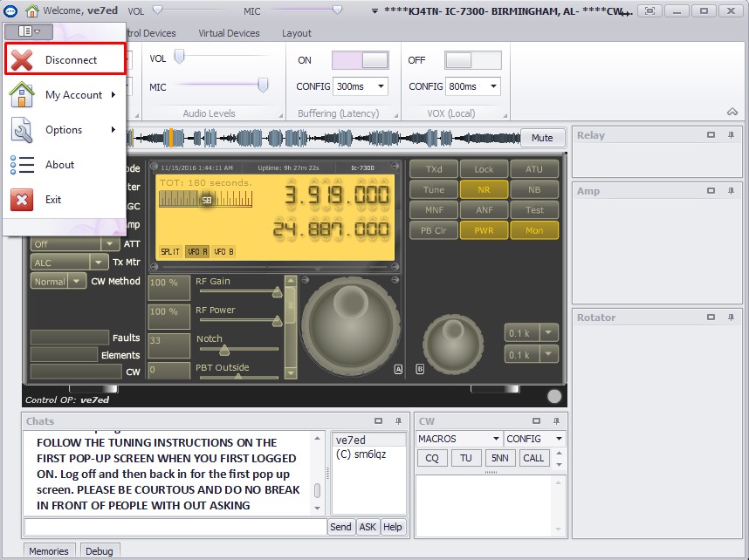This screenshot has width=749, height=560.
Task: Click the Tune button
Action: click(x=434, y=189)
